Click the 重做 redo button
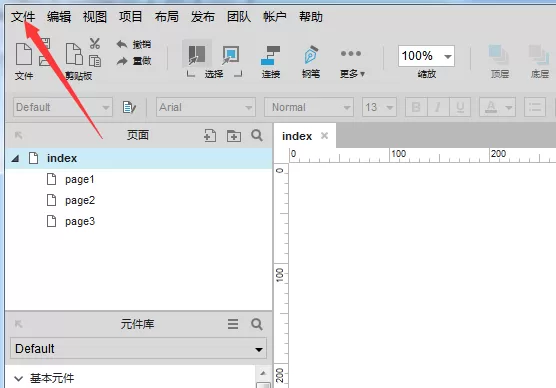Screen dimensions: 556x388 [134, 61]
